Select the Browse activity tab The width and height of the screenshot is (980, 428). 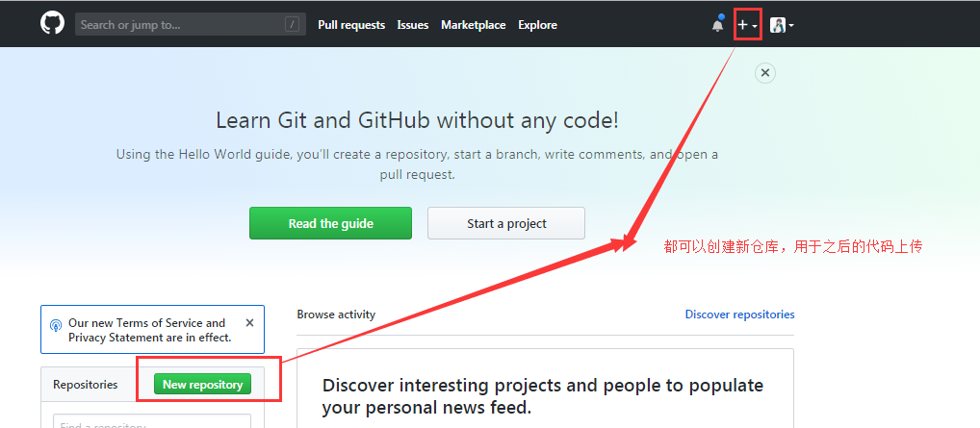[x=336, y=315]
